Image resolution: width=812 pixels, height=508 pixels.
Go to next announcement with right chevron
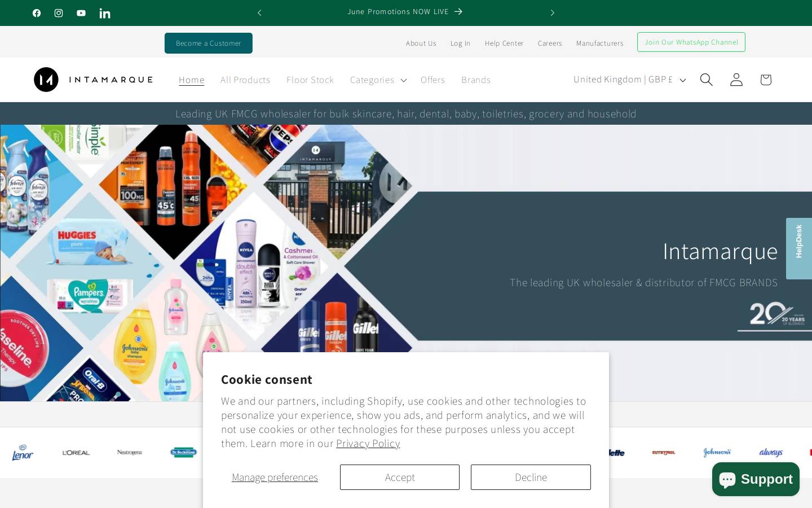[553, 12]
